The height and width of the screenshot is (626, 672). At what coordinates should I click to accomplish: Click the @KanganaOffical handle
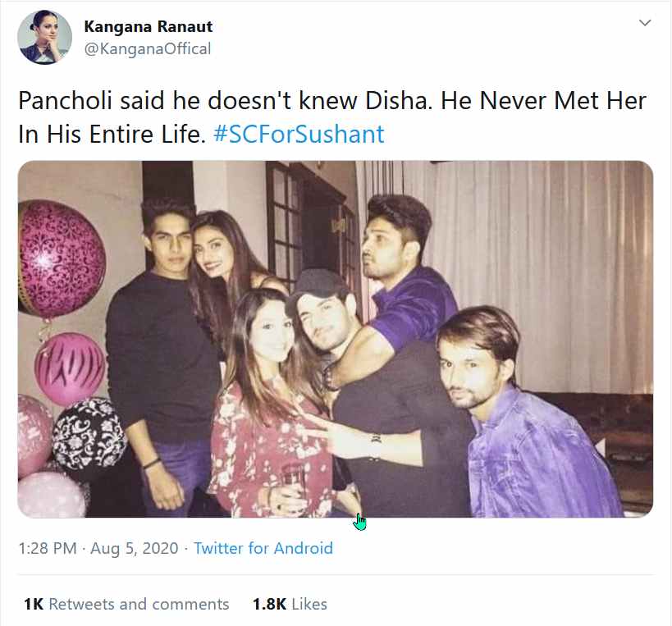[x=148, y=48]
